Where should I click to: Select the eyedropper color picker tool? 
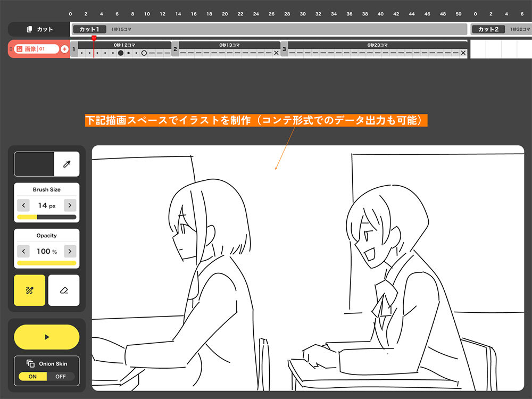66,164
